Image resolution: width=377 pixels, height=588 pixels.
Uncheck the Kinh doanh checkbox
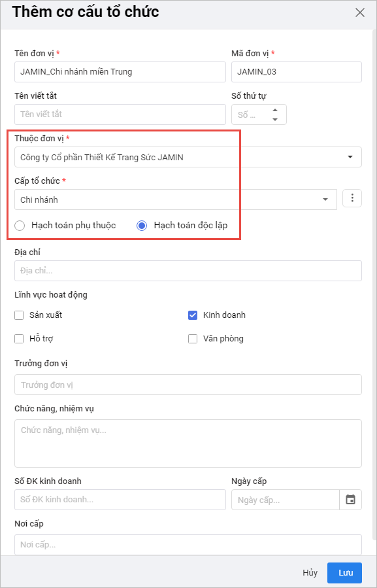(193, 315)
